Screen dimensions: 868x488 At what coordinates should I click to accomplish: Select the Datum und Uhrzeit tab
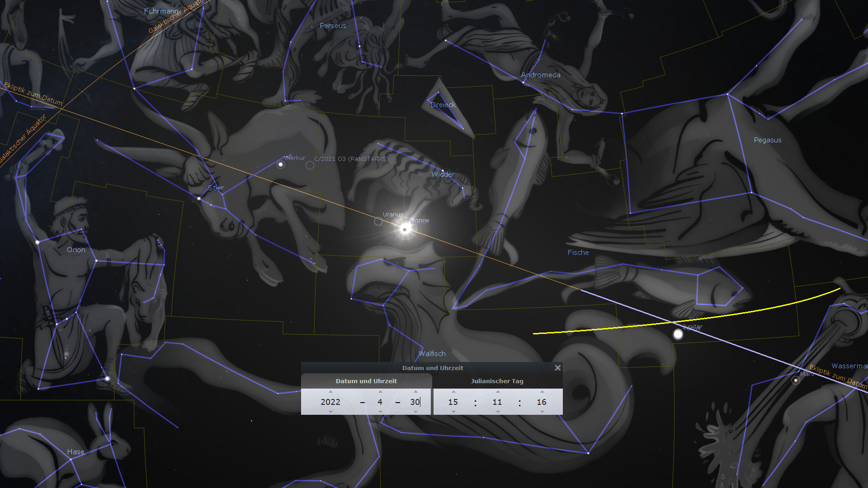[x=366, y=381]
